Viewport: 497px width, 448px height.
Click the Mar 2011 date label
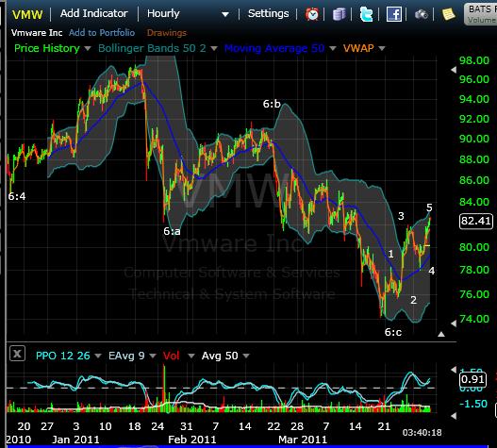coord(303,440)
